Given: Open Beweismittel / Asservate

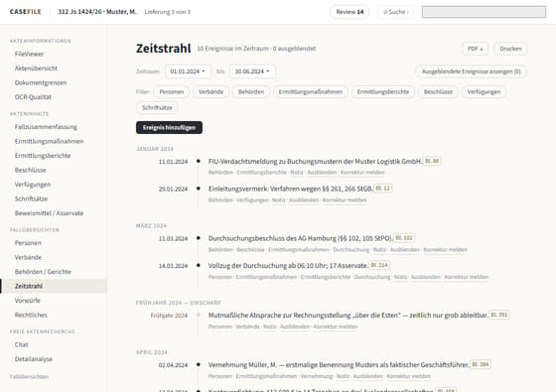Looking at the screenshot, I should pos(49,213).
